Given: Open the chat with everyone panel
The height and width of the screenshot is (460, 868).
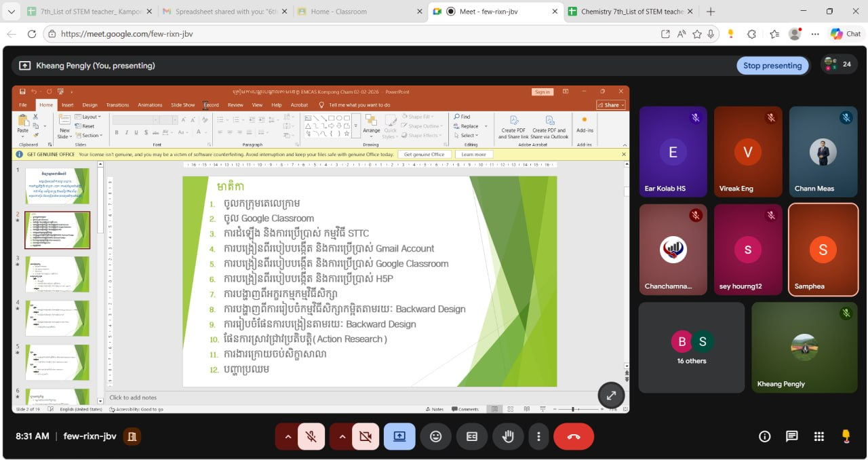Looking at the screenshot, I should tap(791, 437).
